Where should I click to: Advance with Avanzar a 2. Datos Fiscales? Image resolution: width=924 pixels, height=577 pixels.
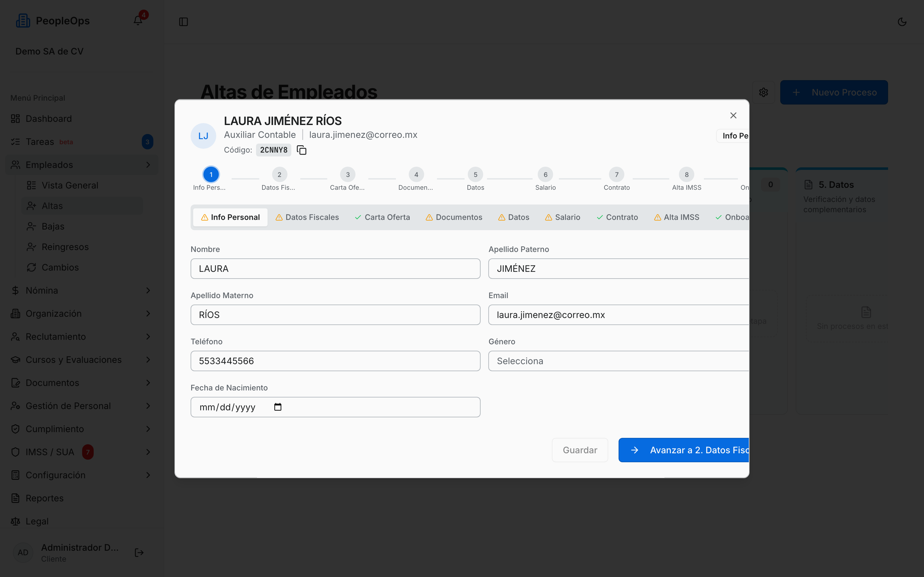(x=684, y=450)
